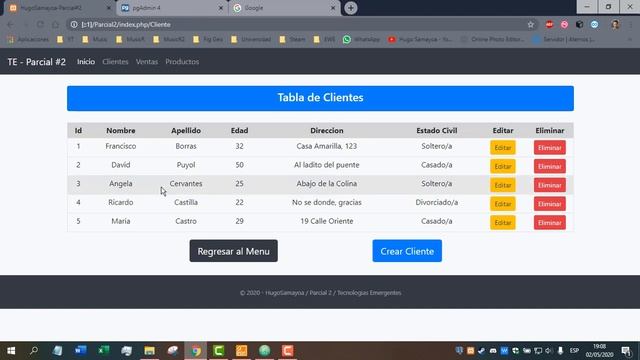Close the Google tab
The image size is (640, 360).
(333, 8)
